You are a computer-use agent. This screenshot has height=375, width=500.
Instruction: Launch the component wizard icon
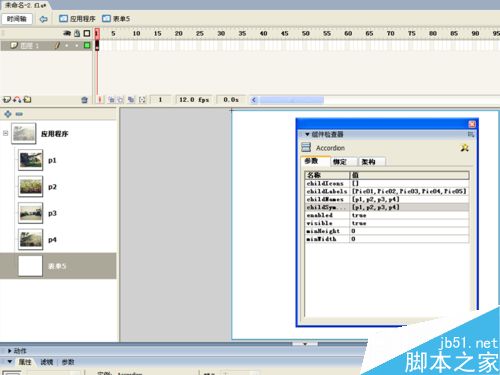point(465,148)
